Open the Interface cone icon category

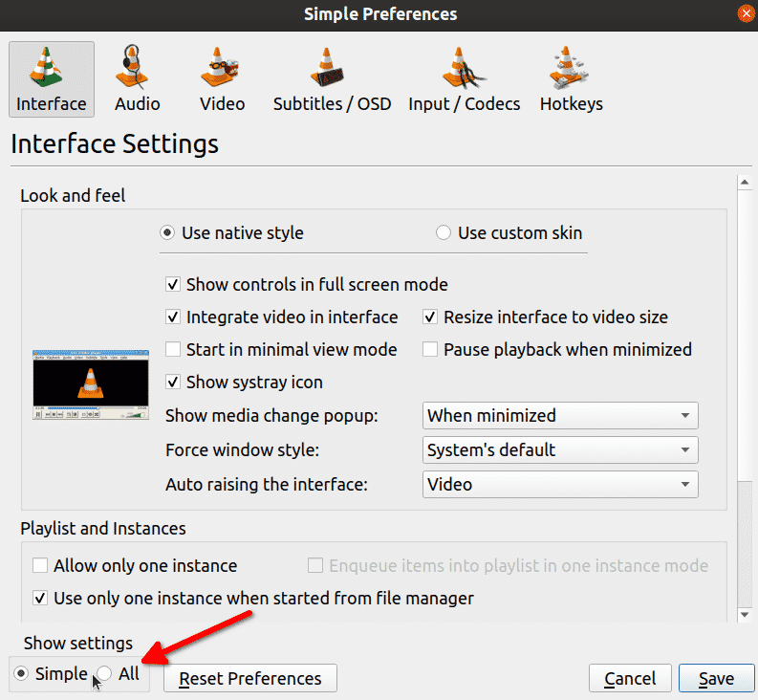(x=51, y=79)
